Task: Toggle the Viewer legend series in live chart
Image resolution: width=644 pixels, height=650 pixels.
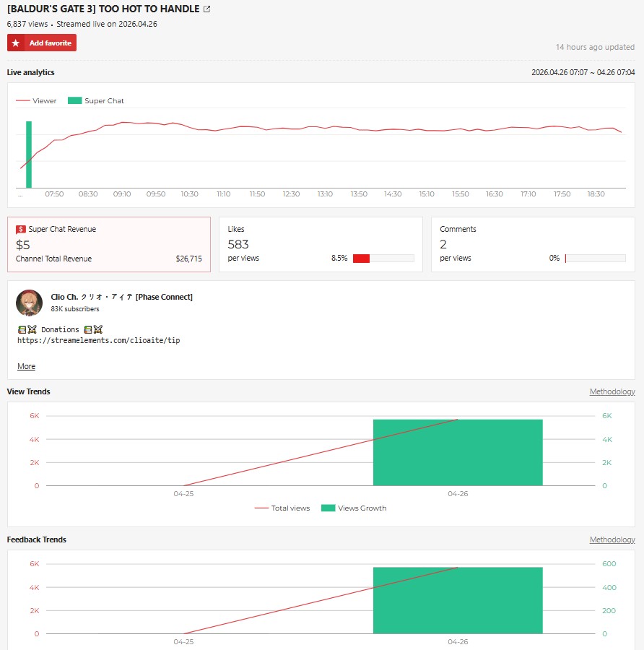Action: tap(36, 100)
